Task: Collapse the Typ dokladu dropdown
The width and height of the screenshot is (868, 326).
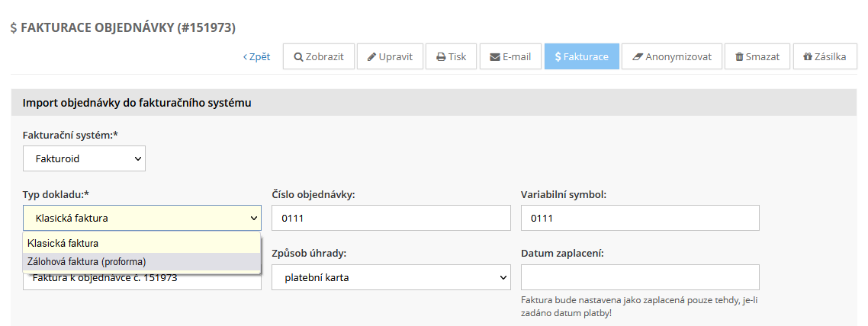Action: click(142, 218)
